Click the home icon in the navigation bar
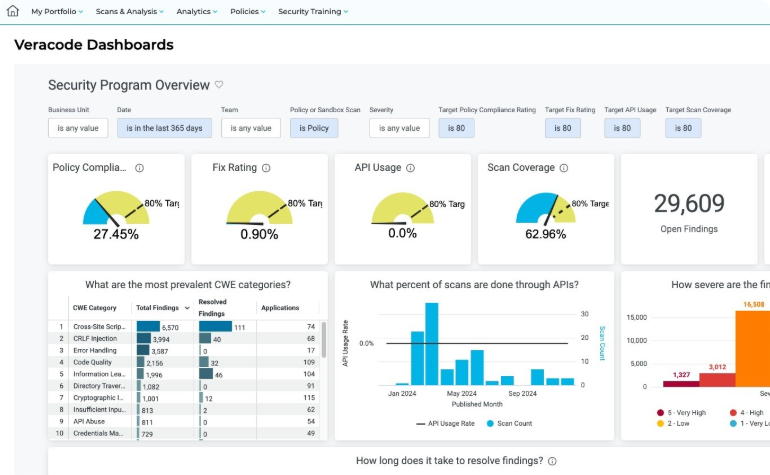 click(x=13, y=12)
